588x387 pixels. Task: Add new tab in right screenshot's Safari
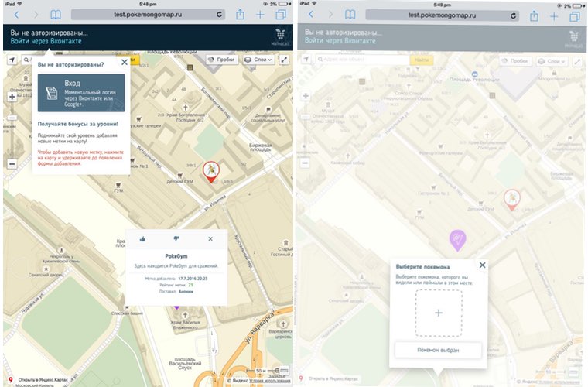[554, 15]
